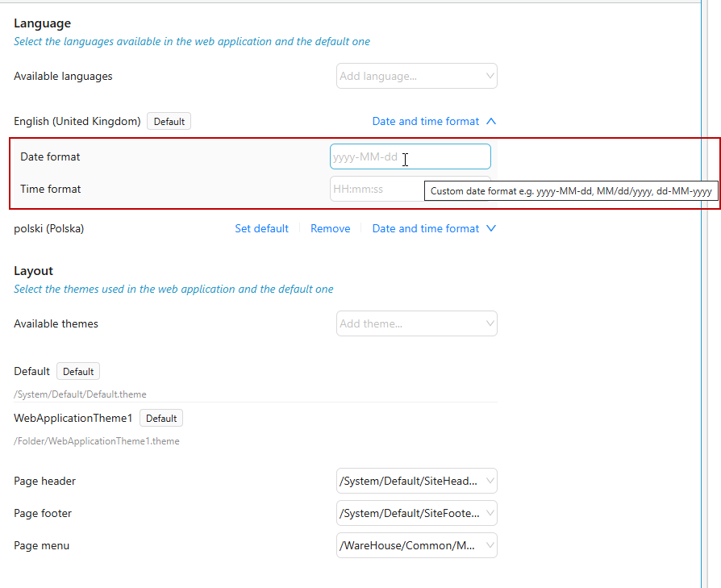Click the Default badge beside the Default theme
The height and width of the screenshot is (588, 721).
pos(78,372)
